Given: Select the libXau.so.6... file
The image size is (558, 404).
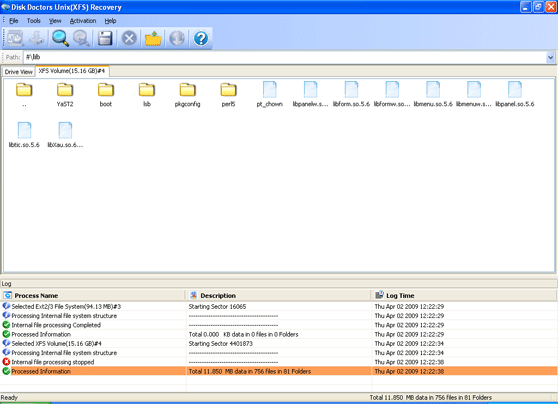Looking at the screenshot, I should [x=65, y=135].
